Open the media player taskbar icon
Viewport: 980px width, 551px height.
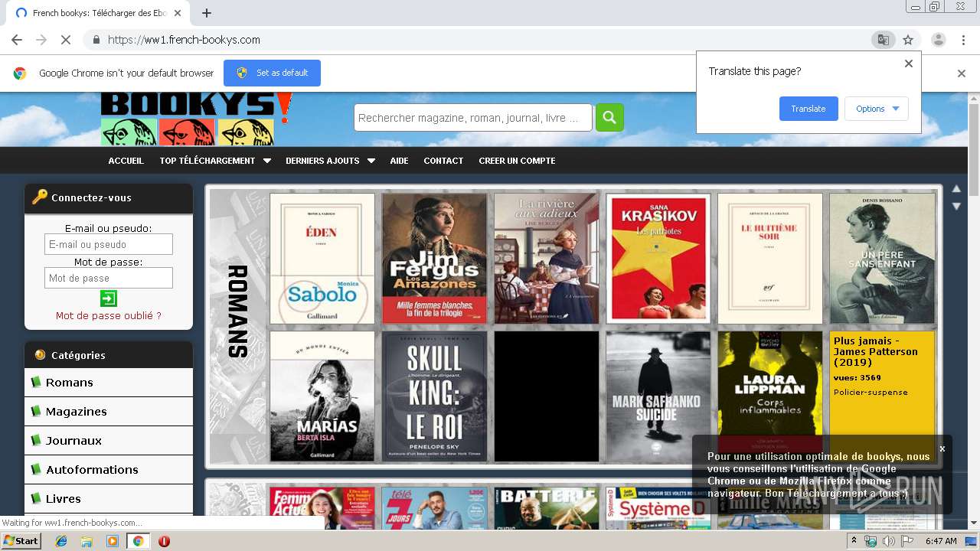click(x=113, y=541)
